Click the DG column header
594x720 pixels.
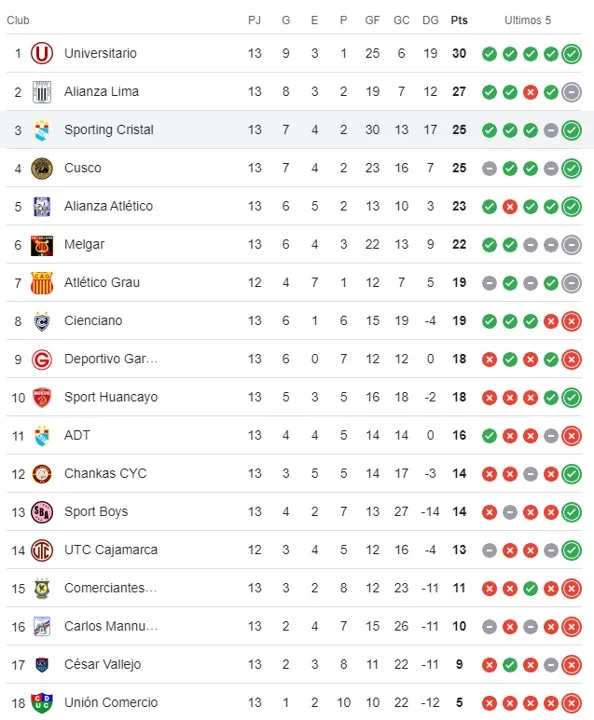(x=430, y=20)
